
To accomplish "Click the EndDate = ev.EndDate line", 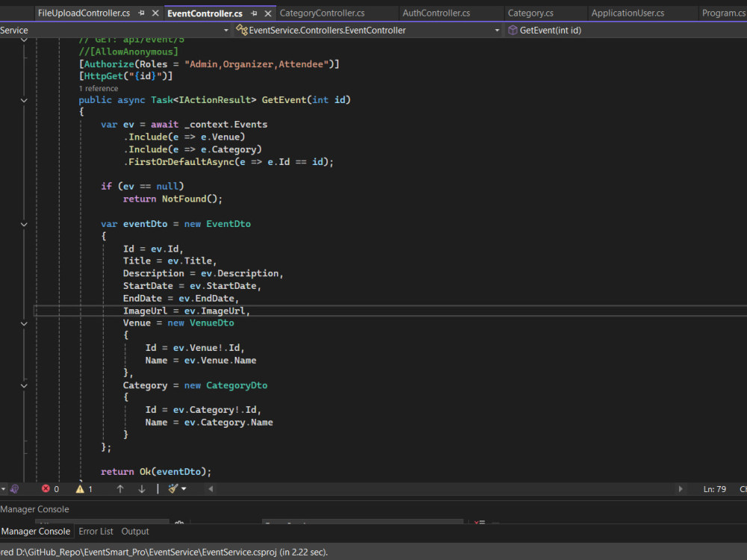I will 181,299.
